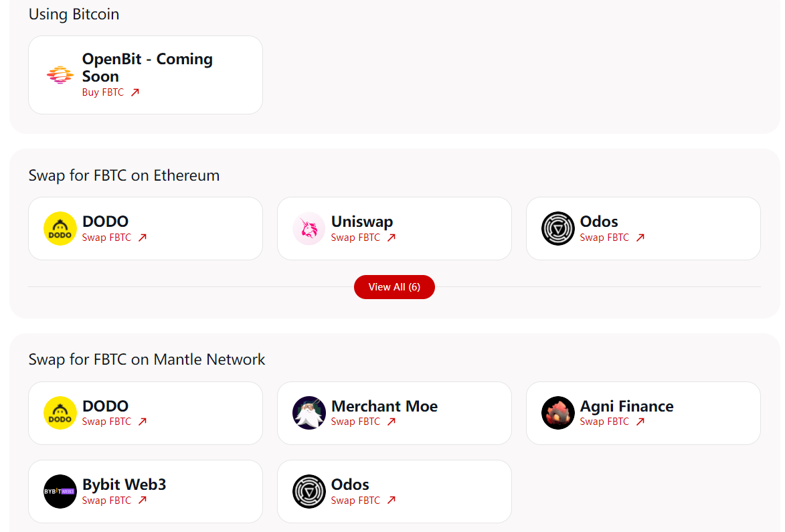
Task: Select the Merchant Moe avatar icon
Action: (309, 413)
